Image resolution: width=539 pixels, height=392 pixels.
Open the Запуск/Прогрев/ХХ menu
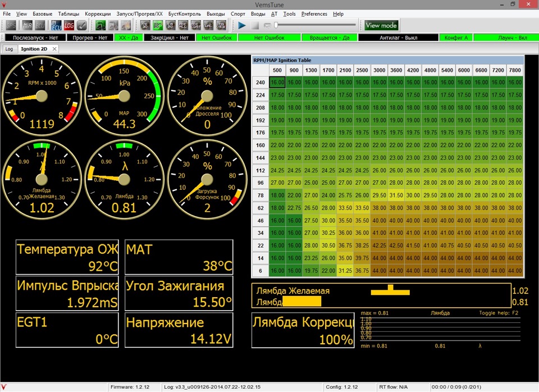pyautogui.click(x=140, y=13)
